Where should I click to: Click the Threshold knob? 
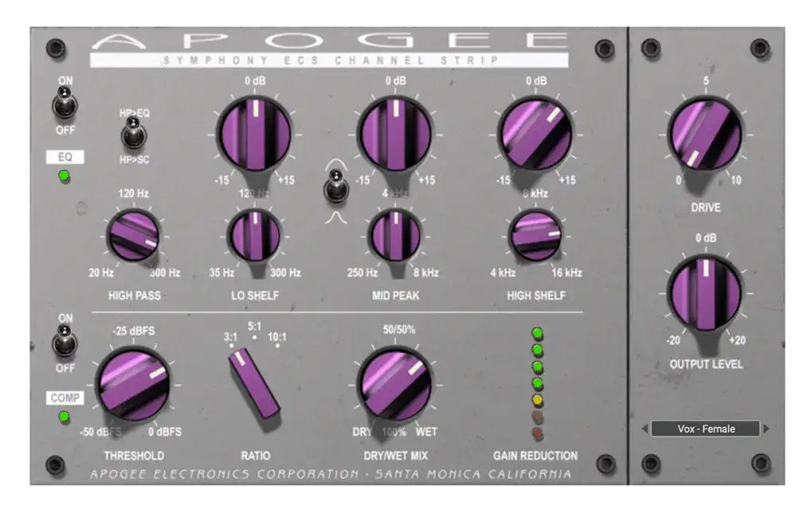133,385
